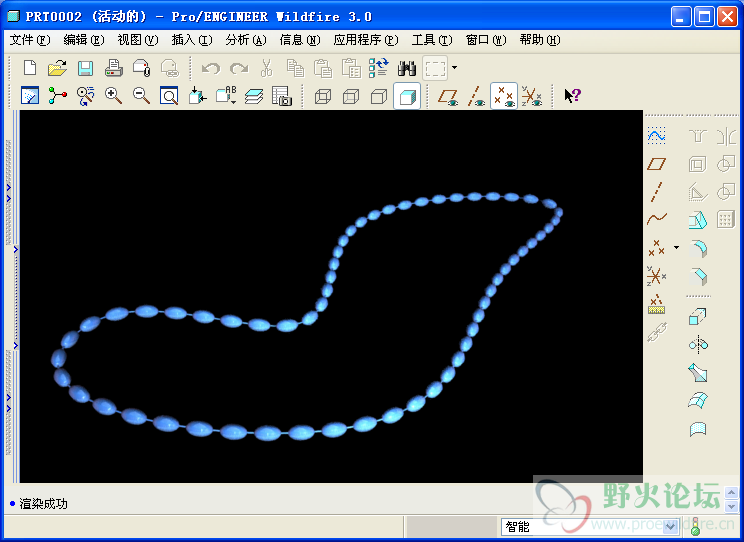Toggle datum axes visibility
The image size is (744, 542).
tap(476, 96)
